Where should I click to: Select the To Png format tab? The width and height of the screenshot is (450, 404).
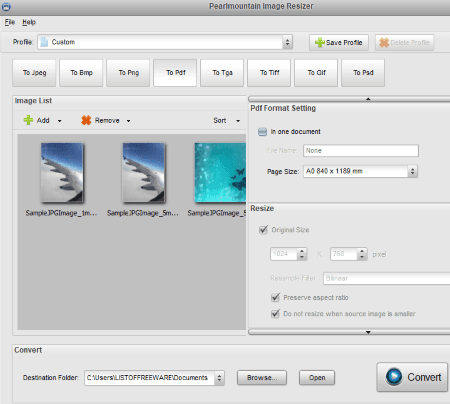coord(128,73)
